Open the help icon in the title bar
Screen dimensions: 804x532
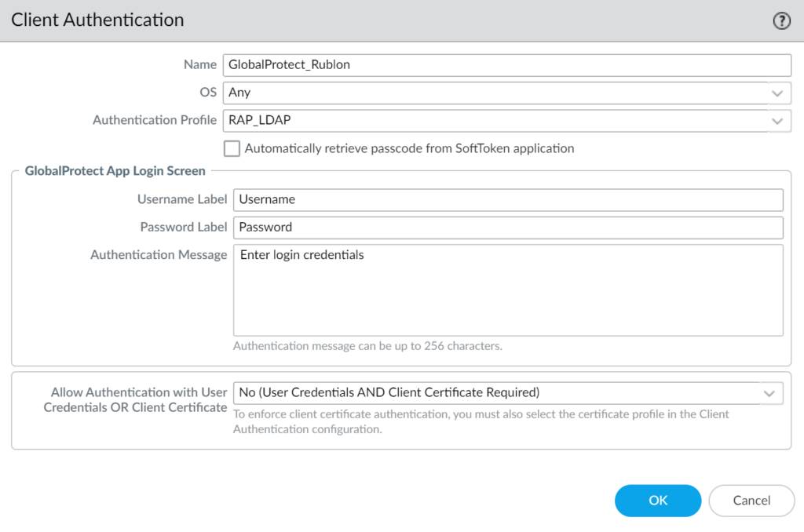[781, 20]
